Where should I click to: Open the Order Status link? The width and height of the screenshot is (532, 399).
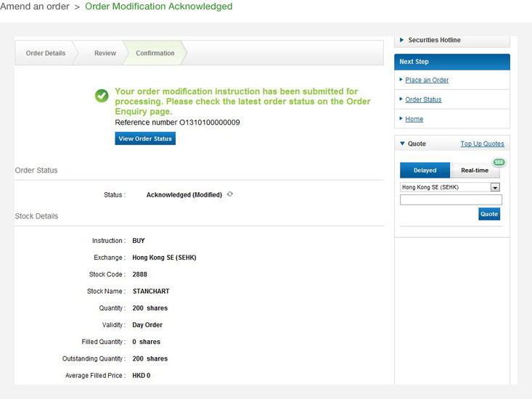click(423, 99)
